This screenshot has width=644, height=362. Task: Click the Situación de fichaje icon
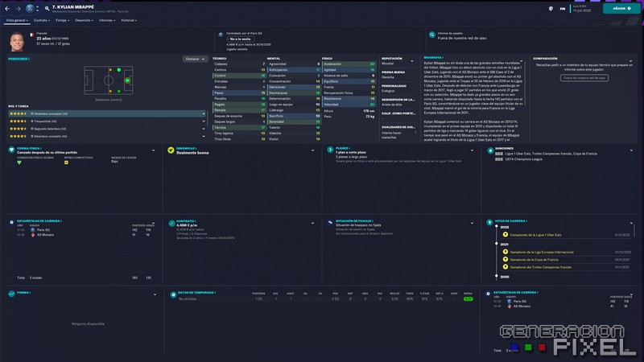click(330, 223)
